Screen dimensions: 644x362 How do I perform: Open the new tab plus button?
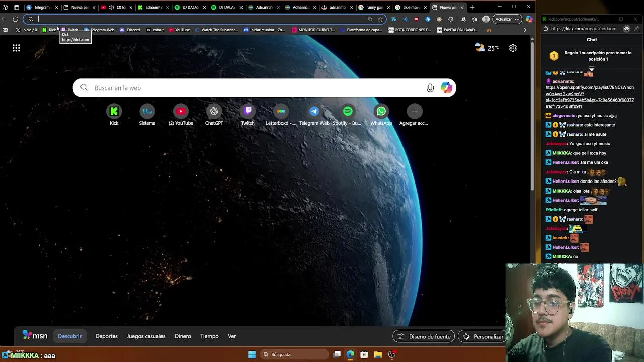click(472, 7)
